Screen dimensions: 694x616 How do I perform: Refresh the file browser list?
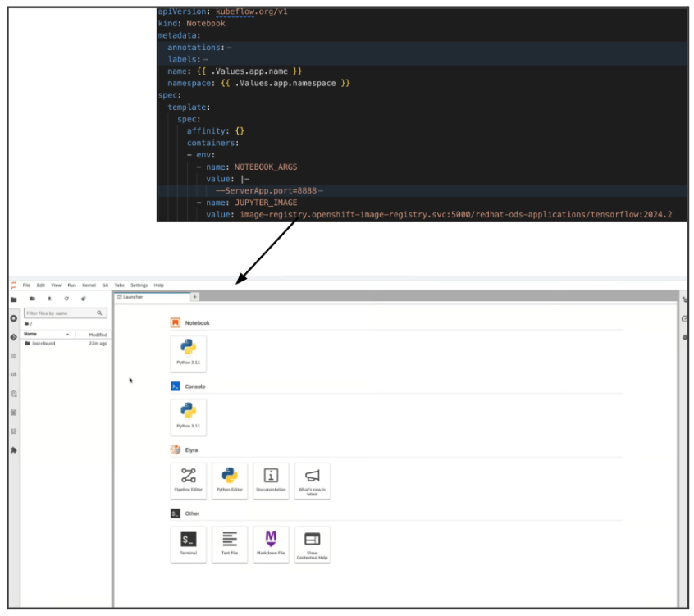pyautogui.click(x=66, y=299)
